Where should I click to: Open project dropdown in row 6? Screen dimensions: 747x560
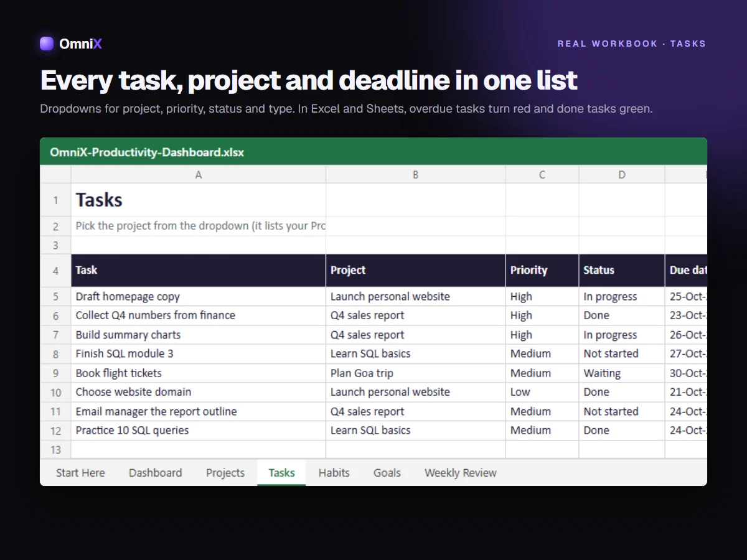(x=415, y=315)
